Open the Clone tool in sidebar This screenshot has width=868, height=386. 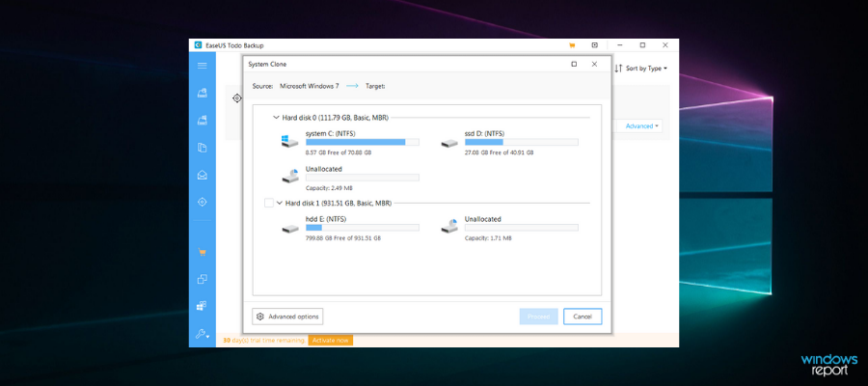(x=203, y=279)
